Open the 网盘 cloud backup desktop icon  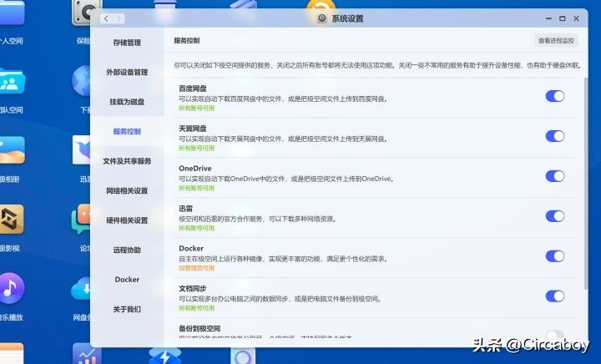coord(81,288)
